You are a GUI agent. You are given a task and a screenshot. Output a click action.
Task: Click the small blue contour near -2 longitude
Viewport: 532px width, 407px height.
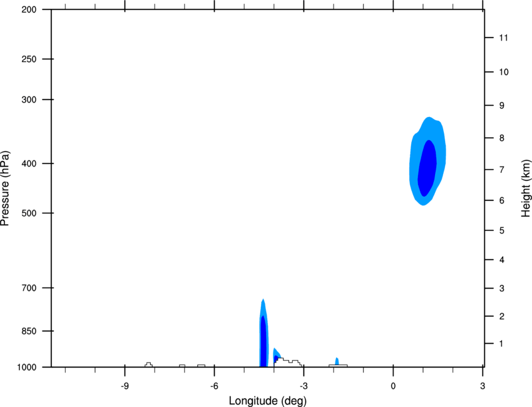click(337, 361)
